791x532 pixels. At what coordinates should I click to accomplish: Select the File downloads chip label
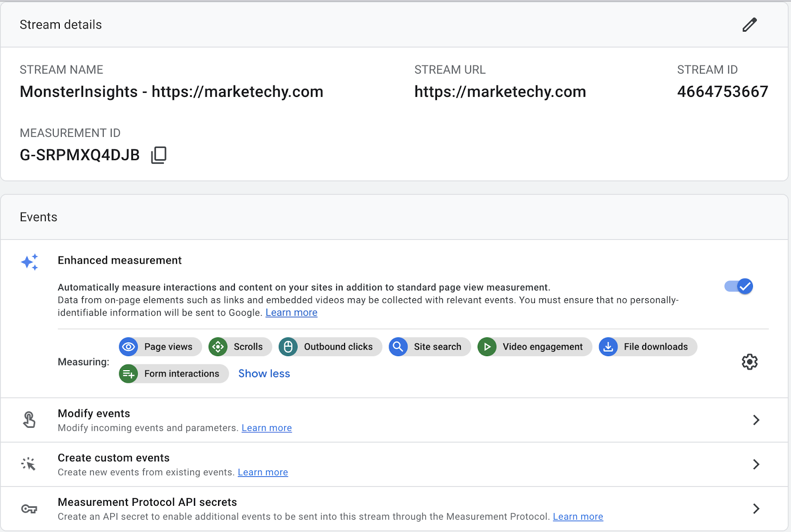click(656, 347)
